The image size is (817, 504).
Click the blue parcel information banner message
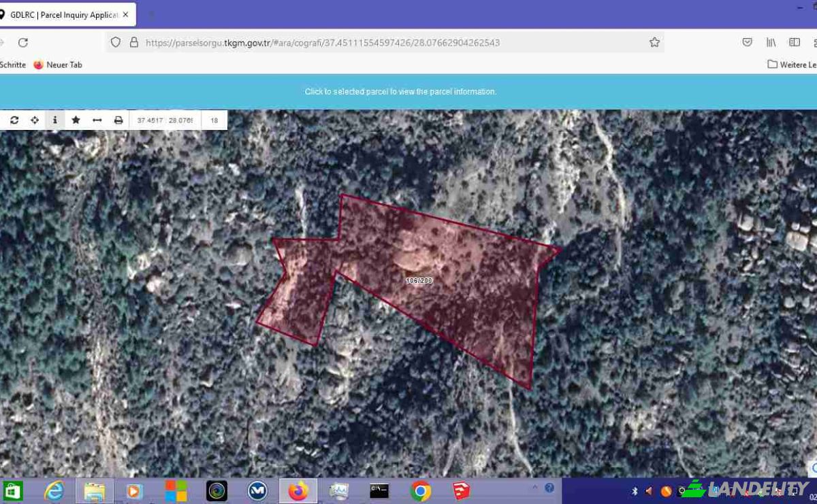tap(400, 91)
